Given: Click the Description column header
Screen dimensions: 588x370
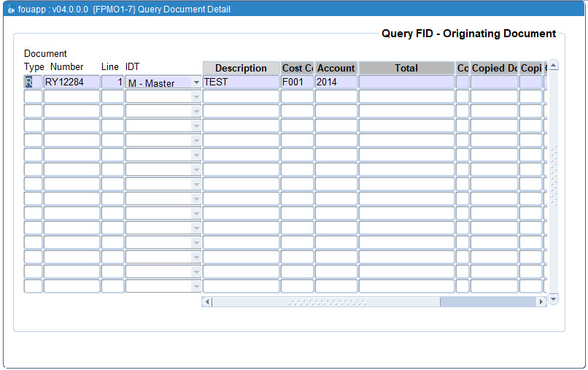Looking at the screenshot, I should pos(241,68).
